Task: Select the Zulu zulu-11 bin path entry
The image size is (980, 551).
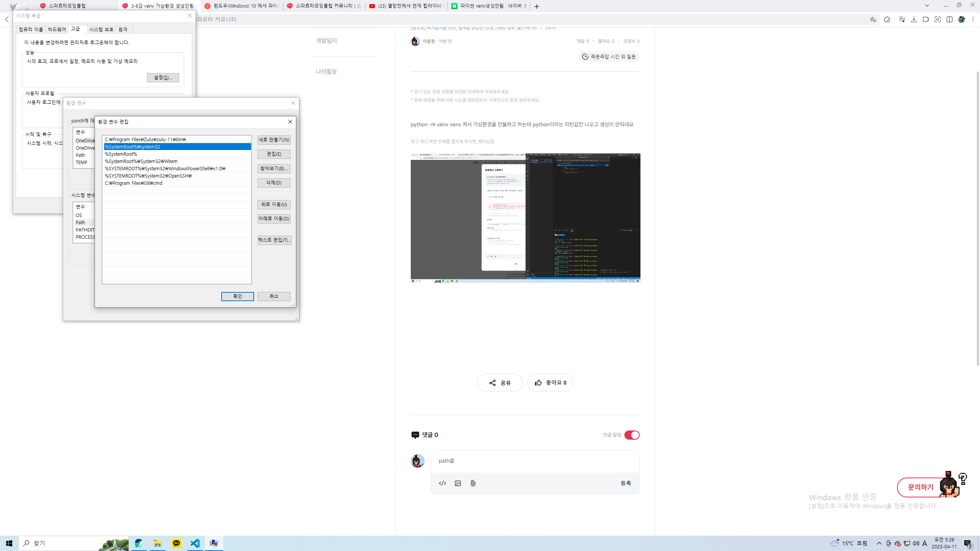Action: 177,140
